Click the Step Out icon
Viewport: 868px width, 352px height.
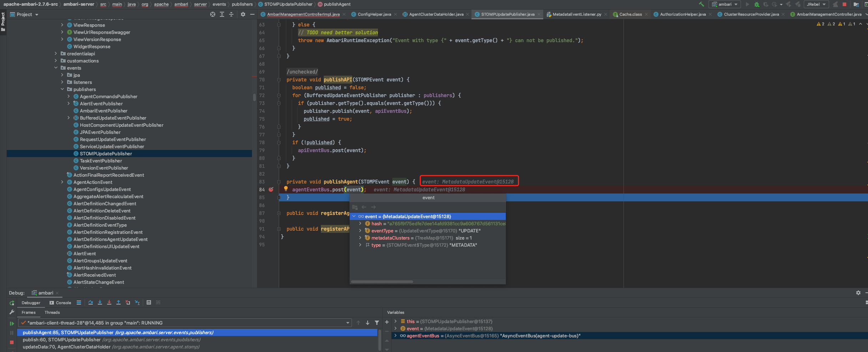pyautogui.click(x=118, y=302)
